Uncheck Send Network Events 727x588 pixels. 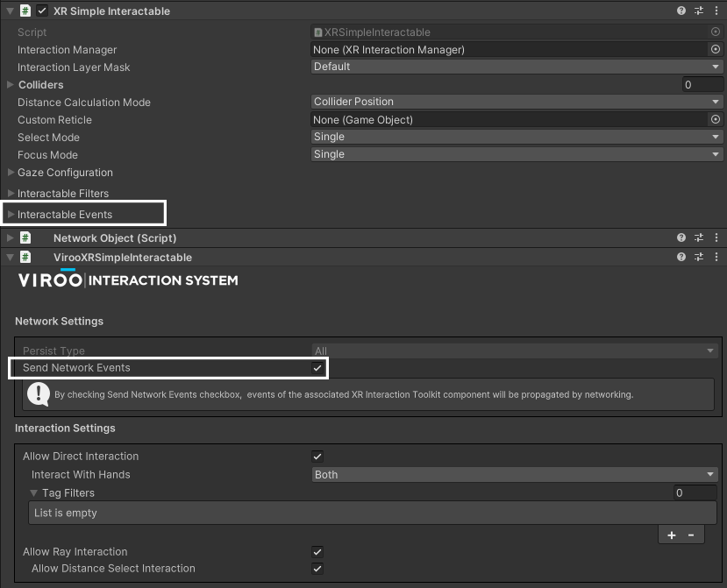pyautogui.click(x=317, y=368)
